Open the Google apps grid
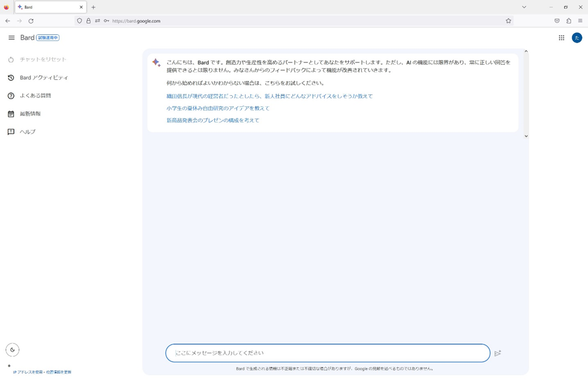The height and width of the screenshot is (383, 588). click(x=562, y=37)
